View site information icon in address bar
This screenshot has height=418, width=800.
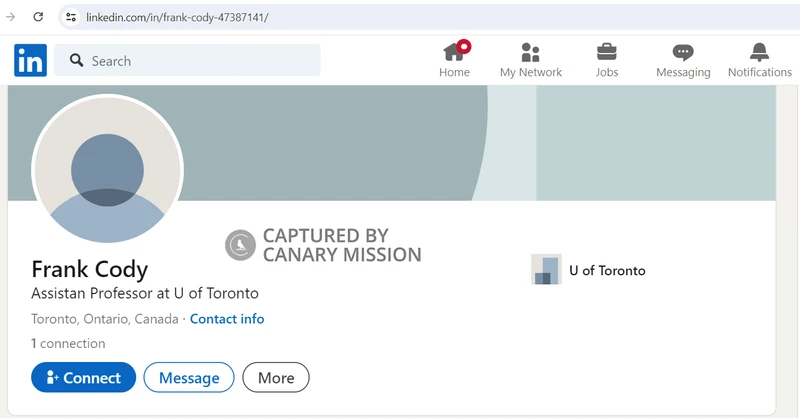click(x=71, y=17)
